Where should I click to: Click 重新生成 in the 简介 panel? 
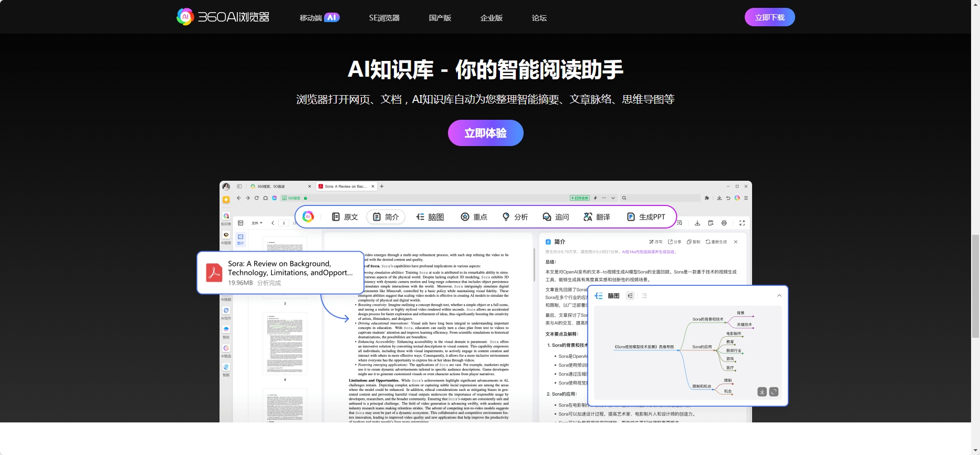pyautogui.click(x=716, y=242)
